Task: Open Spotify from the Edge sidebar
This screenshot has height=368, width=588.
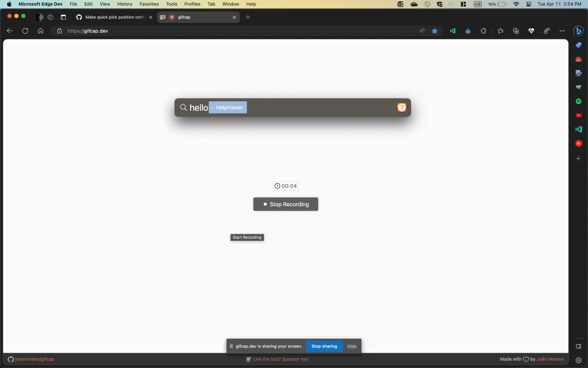Action: point(579,101)
